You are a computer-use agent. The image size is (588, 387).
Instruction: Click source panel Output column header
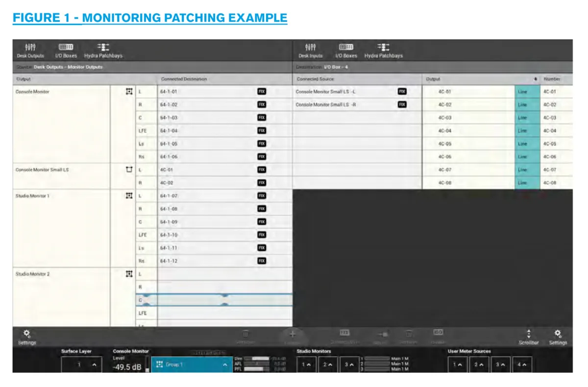(x=85, y=79)
